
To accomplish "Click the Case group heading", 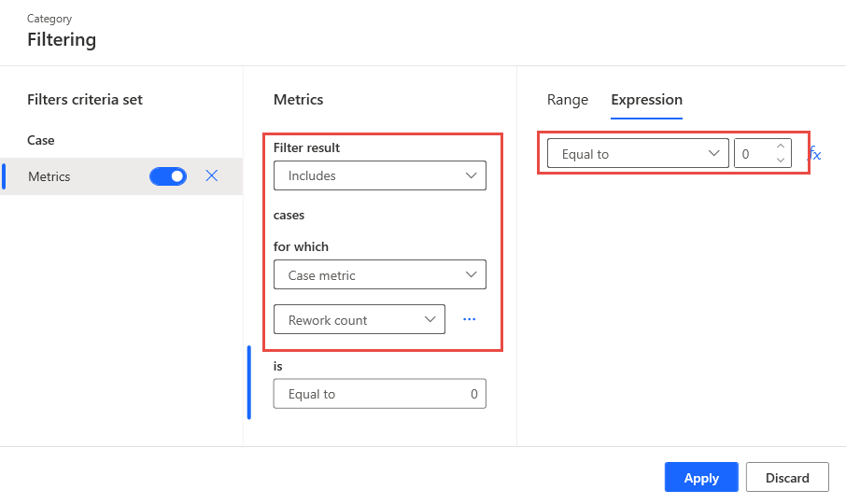I will pos(41,140).
